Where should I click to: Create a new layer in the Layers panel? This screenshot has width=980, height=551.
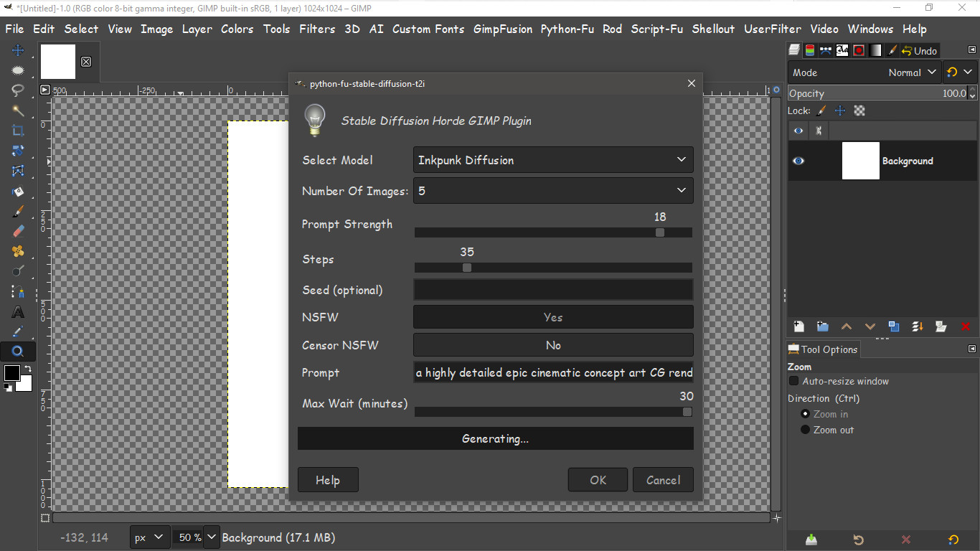798,326
